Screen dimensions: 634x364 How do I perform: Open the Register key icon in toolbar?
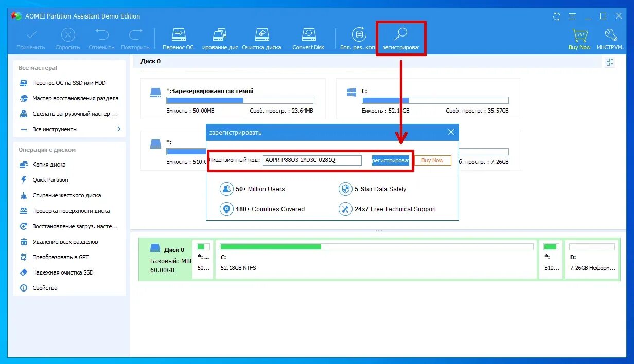point(400,34)
